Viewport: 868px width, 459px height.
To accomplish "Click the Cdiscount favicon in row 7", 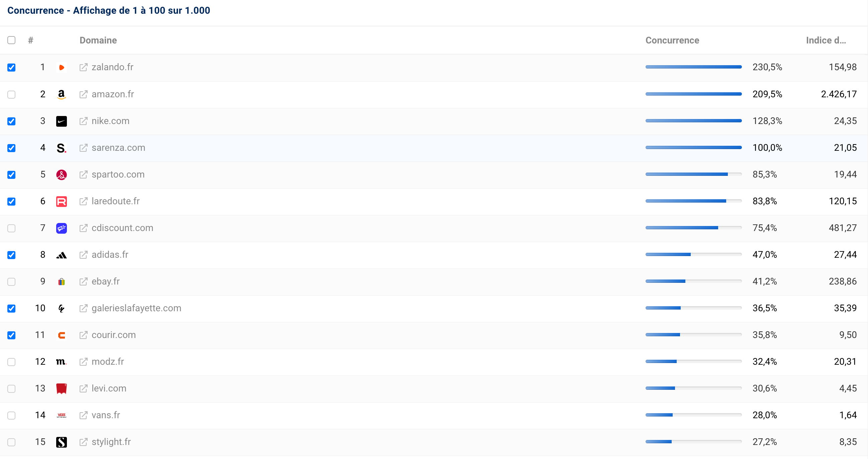I will 61,228.
